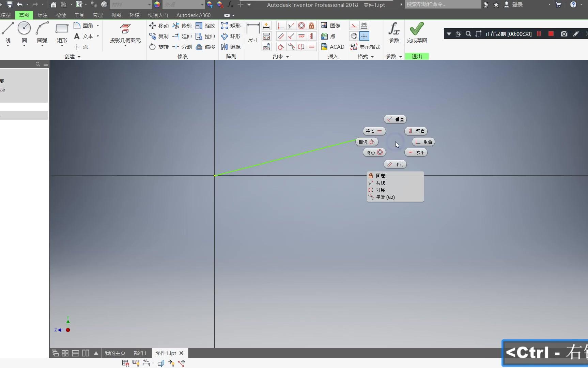Click the ACAD insert button
Viewport: 588px width, 368px height.
coord(333,47)
